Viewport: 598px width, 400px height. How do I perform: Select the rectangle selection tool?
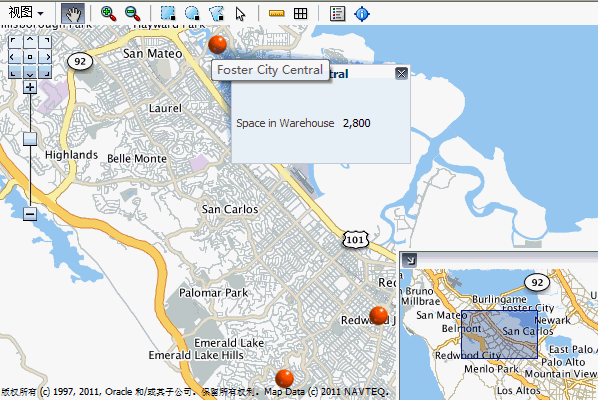pyautogui.click(x=168, y=14)
